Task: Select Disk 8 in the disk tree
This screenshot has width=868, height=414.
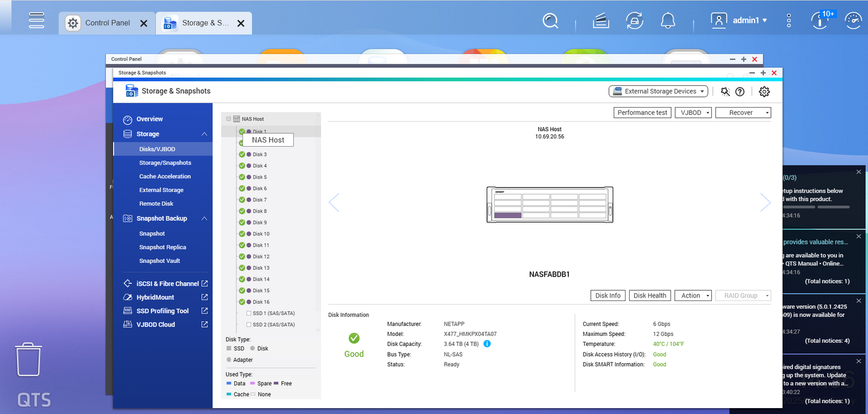Action: pyautogui.click(x=260, y=211)
